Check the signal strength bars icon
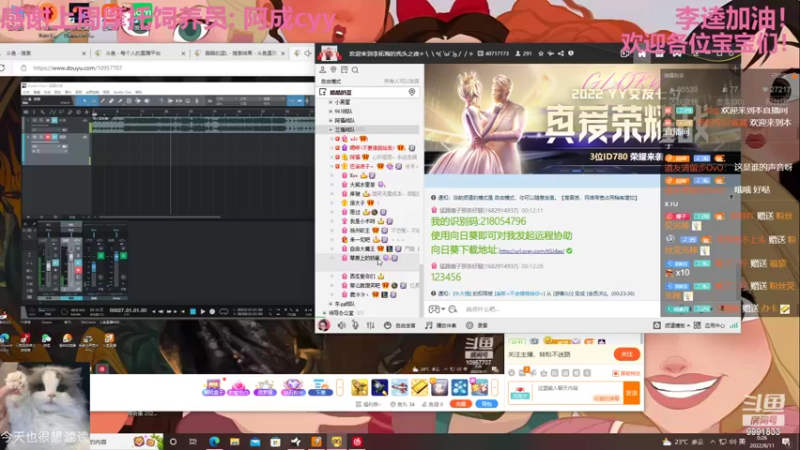The height and width of the screenshot is (450, 800). (x=734, y=325)
